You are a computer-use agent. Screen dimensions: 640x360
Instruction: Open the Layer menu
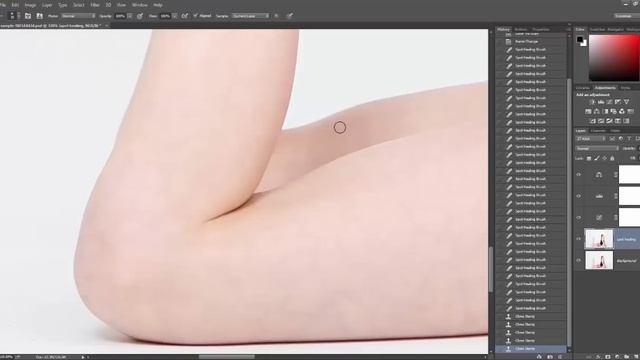[47, 5]
